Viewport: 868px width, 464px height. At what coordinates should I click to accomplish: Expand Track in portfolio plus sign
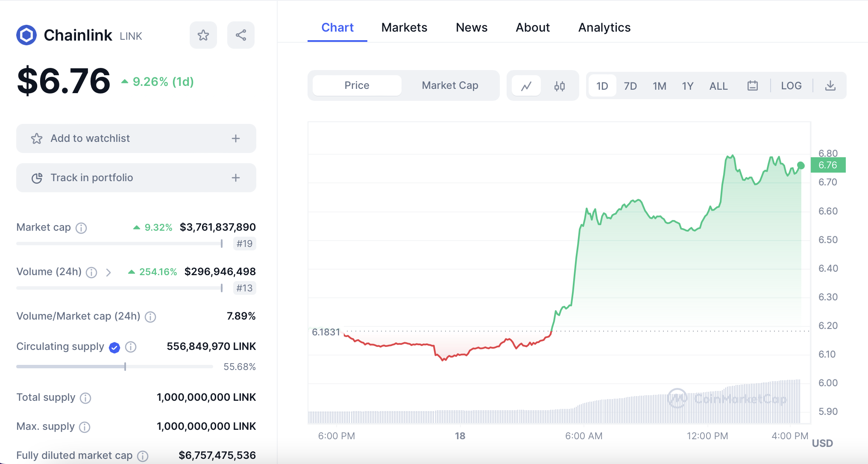pyautogui.click(x=236, y=178)
